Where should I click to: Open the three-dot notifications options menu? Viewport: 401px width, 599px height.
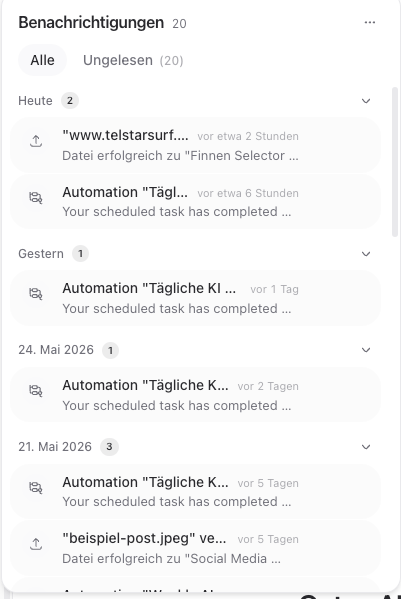(x=369, y=23)
